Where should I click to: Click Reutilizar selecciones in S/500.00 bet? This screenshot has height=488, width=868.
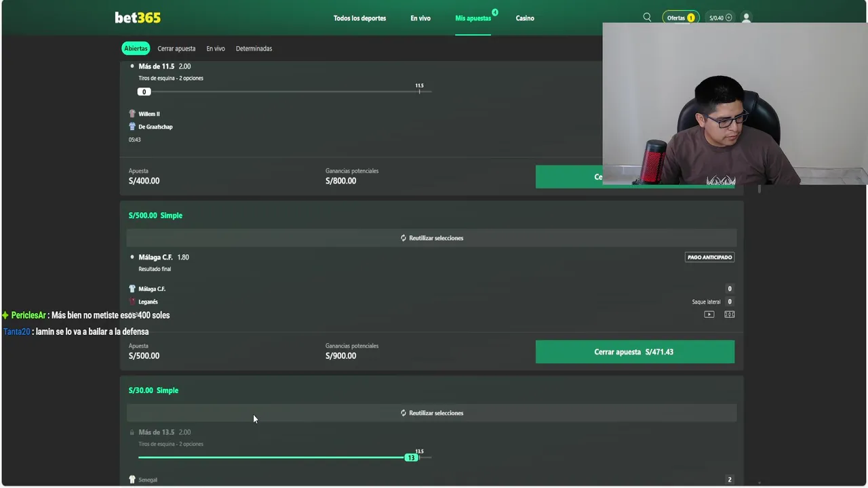(431, 238)
